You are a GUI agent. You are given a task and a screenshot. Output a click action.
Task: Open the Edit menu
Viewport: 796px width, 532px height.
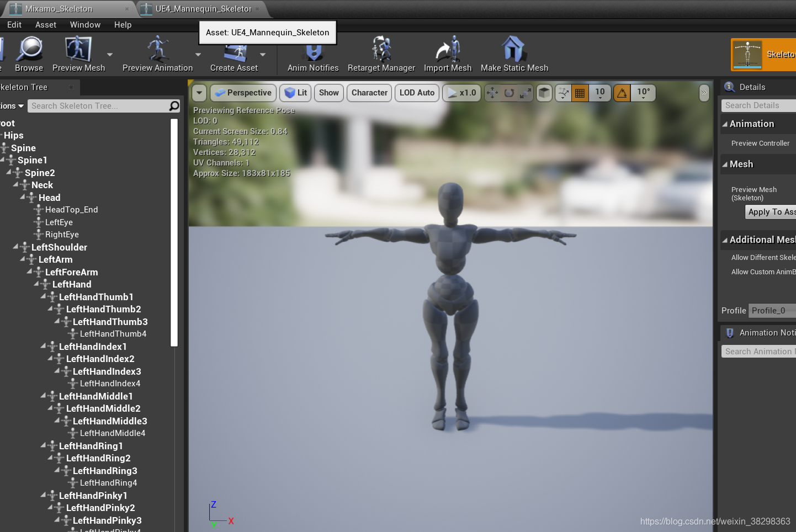14,25
